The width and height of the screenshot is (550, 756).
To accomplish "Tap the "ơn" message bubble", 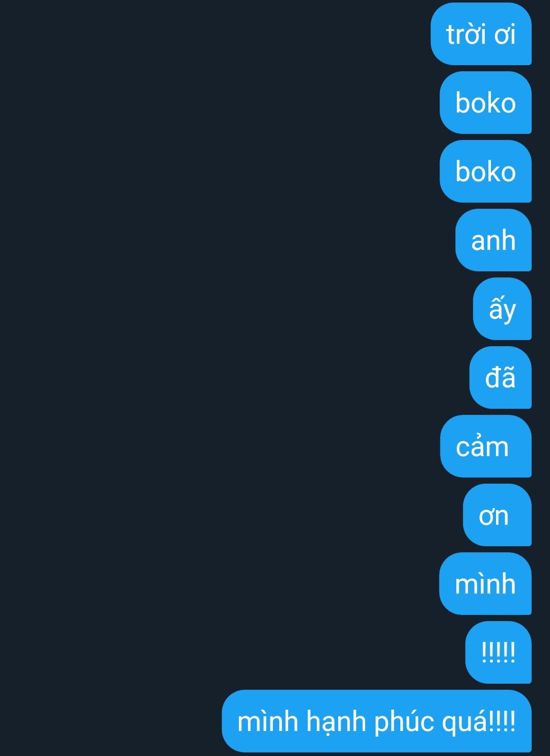I will pos(497,515).
